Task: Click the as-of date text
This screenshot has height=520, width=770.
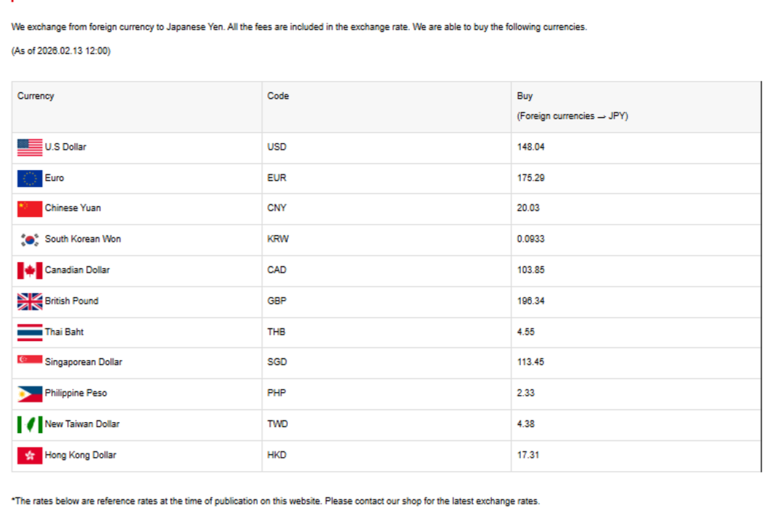Action: point(62,51)
